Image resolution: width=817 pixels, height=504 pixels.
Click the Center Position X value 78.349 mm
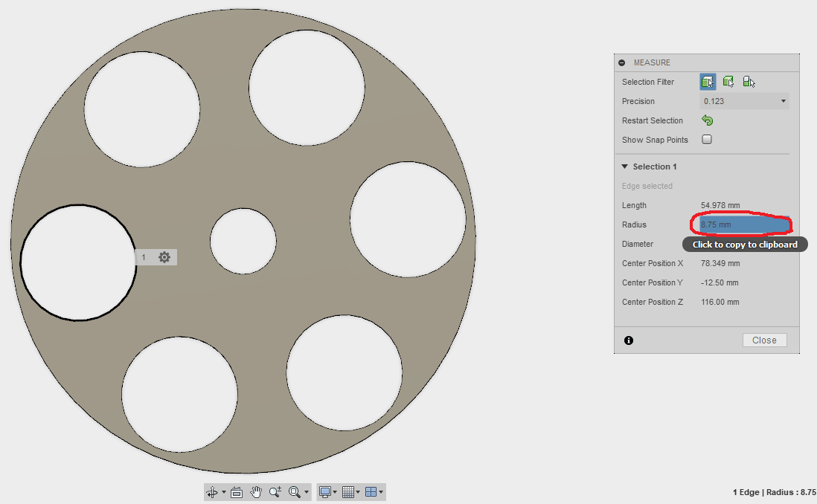coord(720,263)
